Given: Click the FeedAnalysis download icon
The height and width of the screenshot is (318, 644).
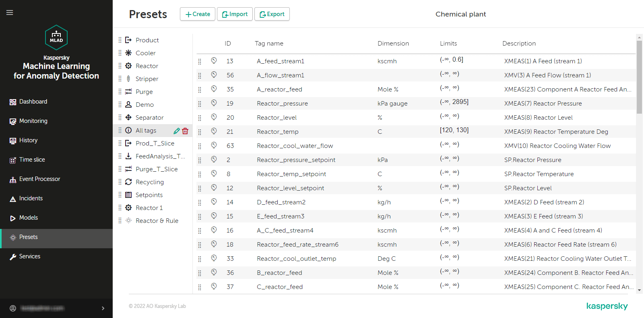Looking at the screenshot, I should 128,156.
